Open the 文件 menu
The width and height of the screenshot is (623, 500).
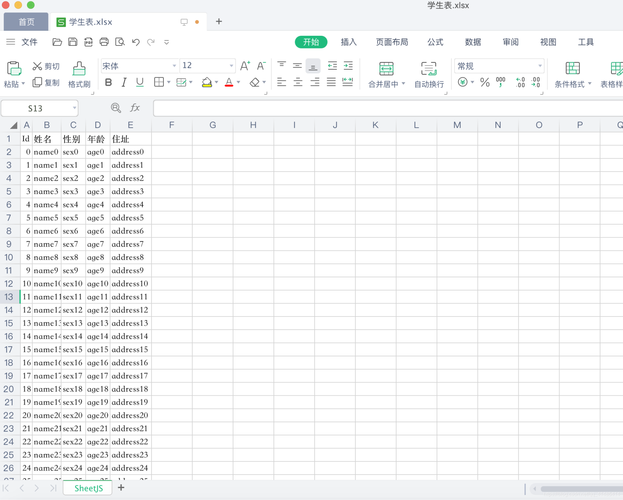[29, 42]
